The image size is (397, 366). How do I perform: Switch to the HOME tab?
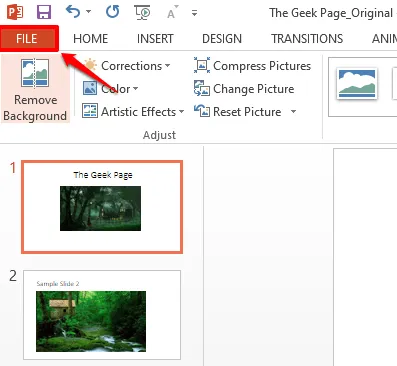[x=91, y=39]
